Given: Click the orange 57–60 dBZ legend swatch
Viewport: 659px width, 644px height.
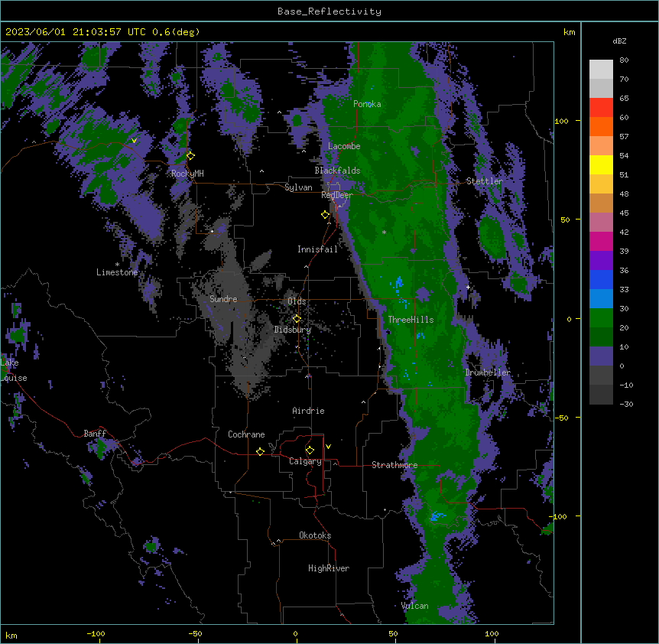Looking at the screenshot, I should (601, 126).
